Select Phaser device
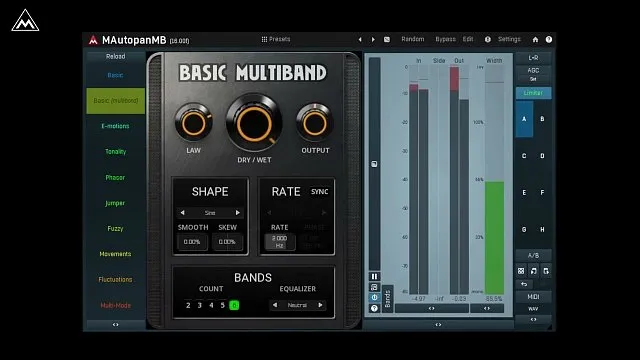This screenshot has width=640, height=360. pyautogui.click(x=116, y=178)
